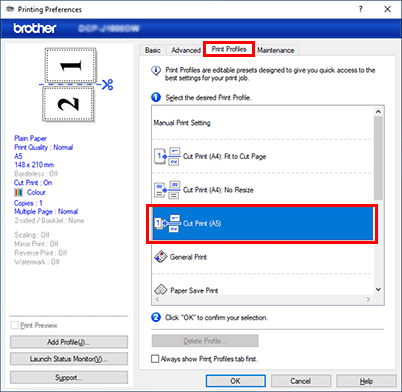Click the Cut Print (A5) profile icon
This screenshot has height=392, width=402.
(167, 223)
